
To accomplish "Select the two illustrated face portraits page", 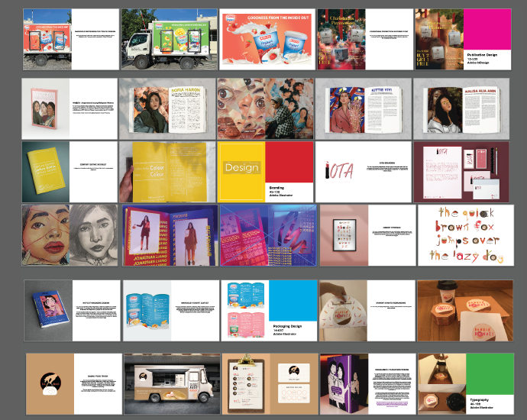I will coord(70,234).
